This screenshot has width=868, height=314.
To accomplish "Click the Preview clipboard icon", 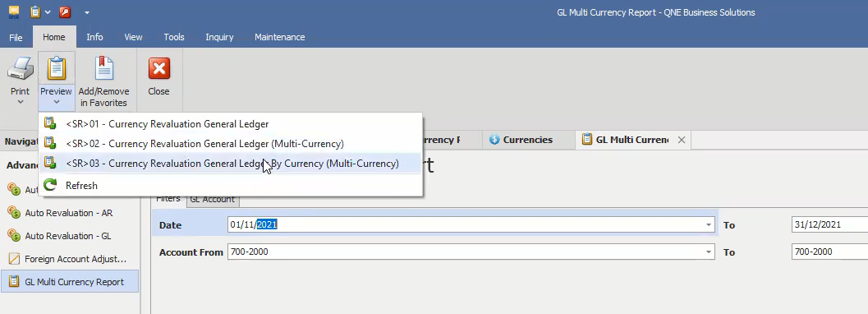I will (56, 69).
